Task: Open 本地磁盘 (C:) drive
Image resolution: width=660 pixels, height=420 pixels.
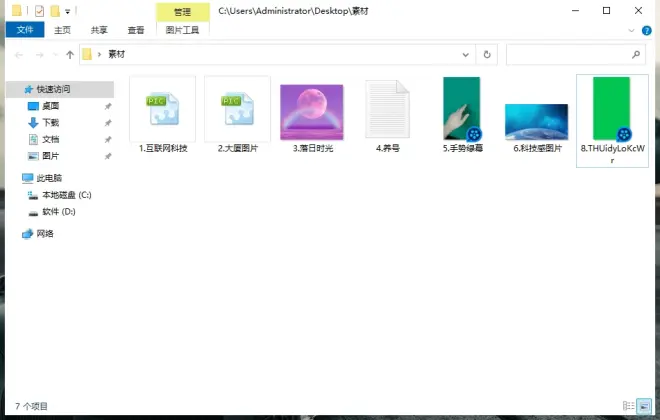Action: [x=66, y=195]
